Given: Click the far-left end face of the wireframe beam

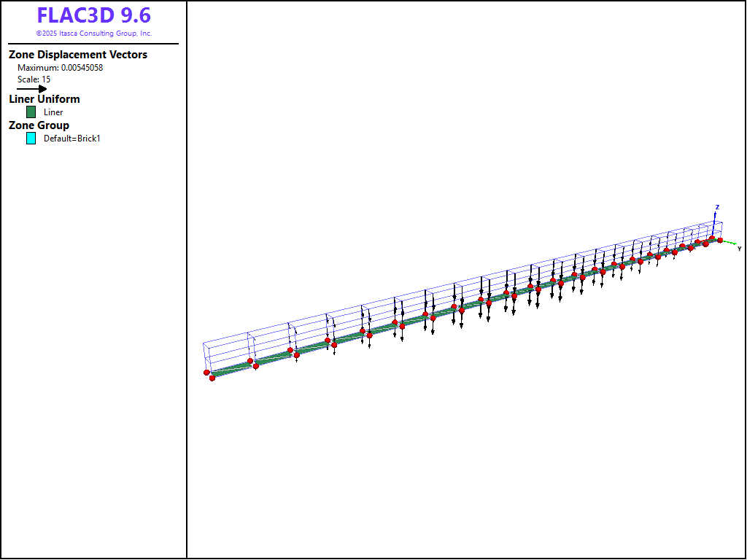Looking at the screenshot, I should [x=206, y=357].
